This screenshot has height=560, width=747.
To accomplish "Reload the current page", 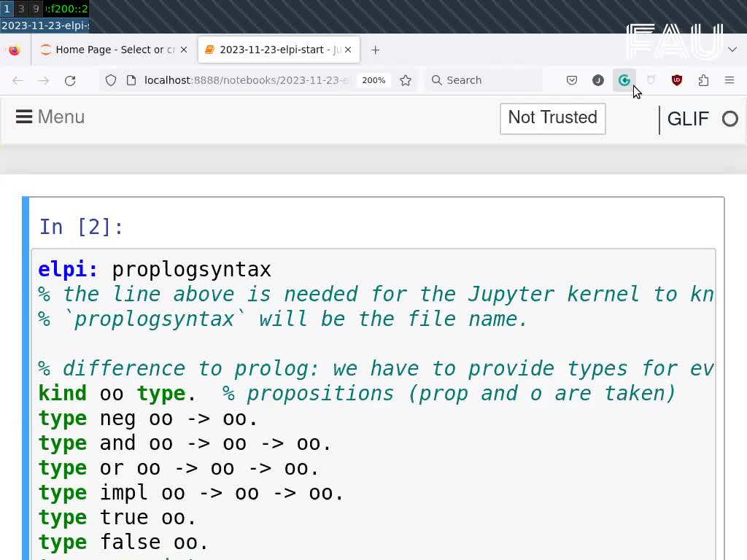I will [x=70, y=80].
